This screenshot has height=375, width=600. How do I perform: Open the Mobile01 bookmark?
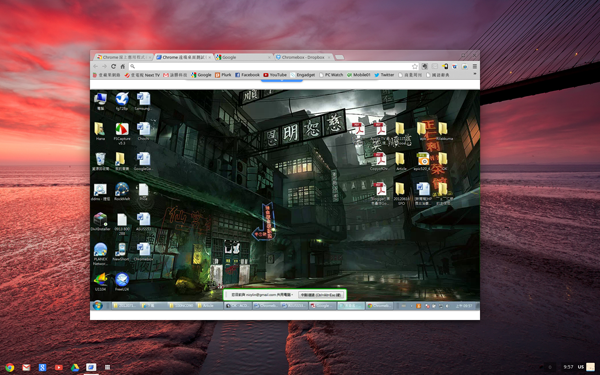[359, 75]
